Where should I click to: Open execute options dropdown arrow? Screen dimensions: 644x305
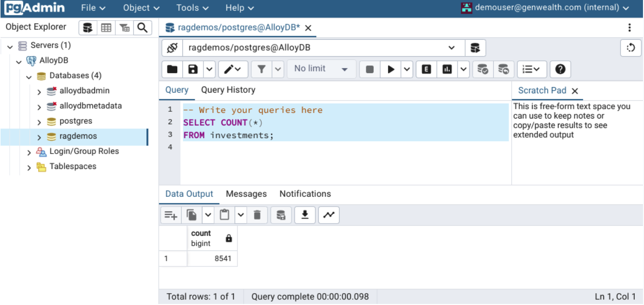(x=407, y=69)
